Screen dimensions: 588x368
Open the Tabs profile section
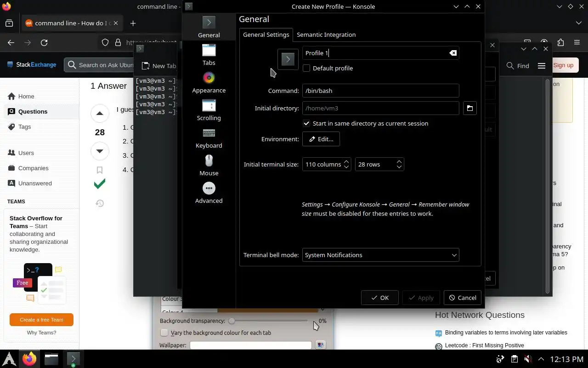click(x=209, y=55)
